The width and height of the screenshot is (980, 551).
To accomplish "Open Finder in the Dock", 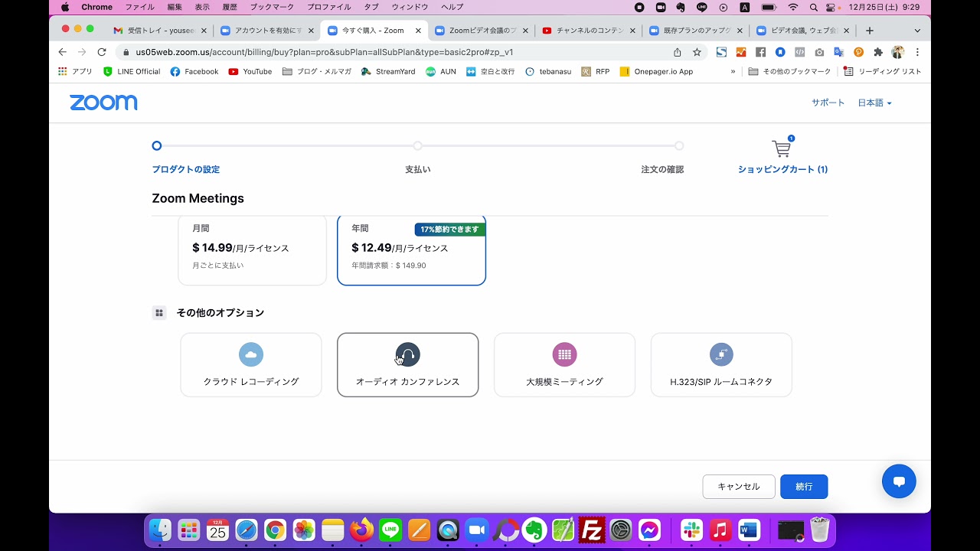I will point(160,530).
